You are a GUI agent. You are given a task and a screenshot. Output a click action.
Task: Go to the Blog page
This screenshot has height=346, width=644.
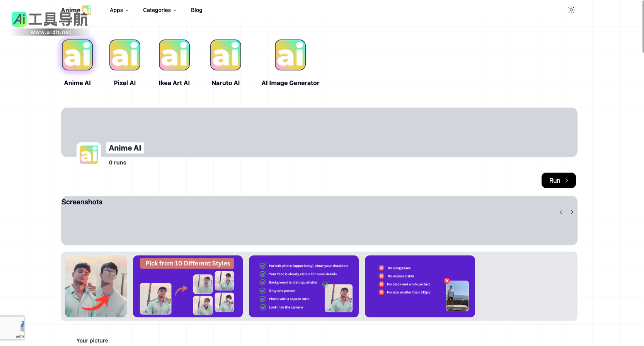pos(196,10)
